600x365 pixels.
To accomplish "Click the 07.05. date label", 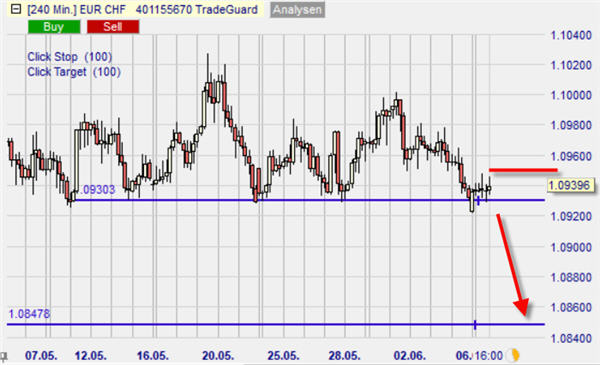I will [41, 355].
